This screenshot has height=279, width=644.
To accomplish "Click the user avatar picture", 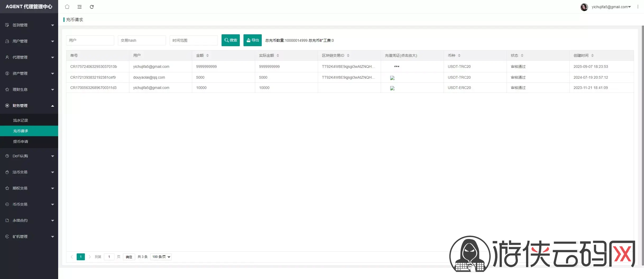I will click(x=584, y=7).
